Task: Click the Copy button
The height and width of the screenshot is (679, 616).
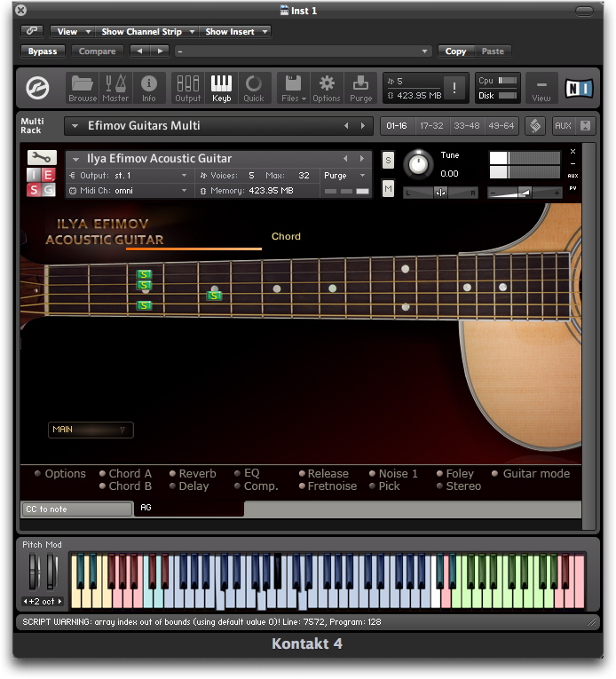Action: coord(455,51)
